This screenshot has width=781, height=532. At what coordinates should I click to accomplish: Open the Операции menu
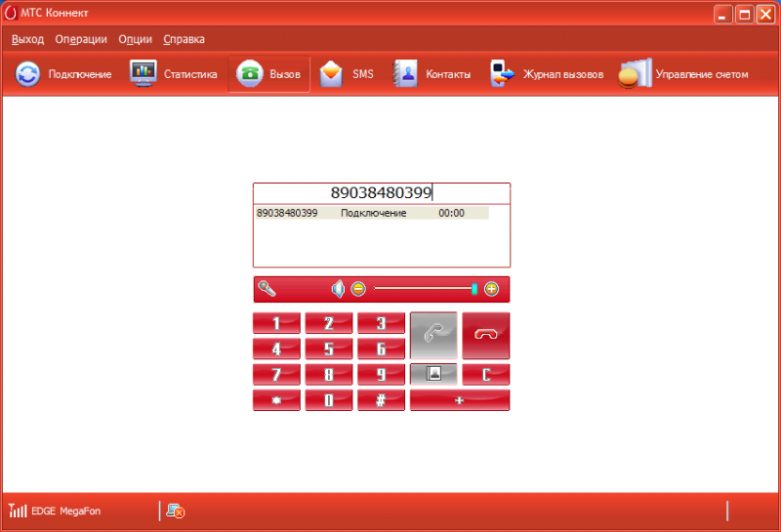pyautogui.click(x=81, y=39)
